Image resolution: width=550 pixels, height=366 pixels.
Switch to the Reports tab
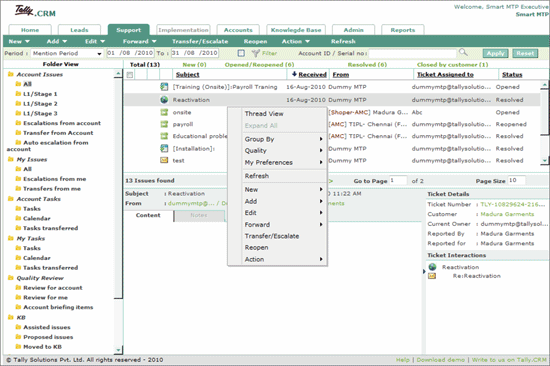pyautogui.click(x=403, y=30)
